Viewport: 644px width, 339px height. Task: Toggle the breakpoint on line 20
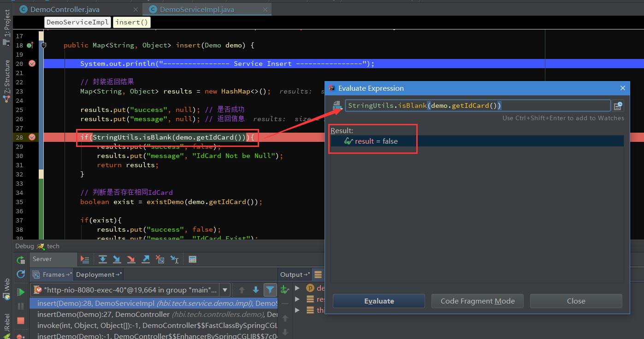[x=31, y=64]
